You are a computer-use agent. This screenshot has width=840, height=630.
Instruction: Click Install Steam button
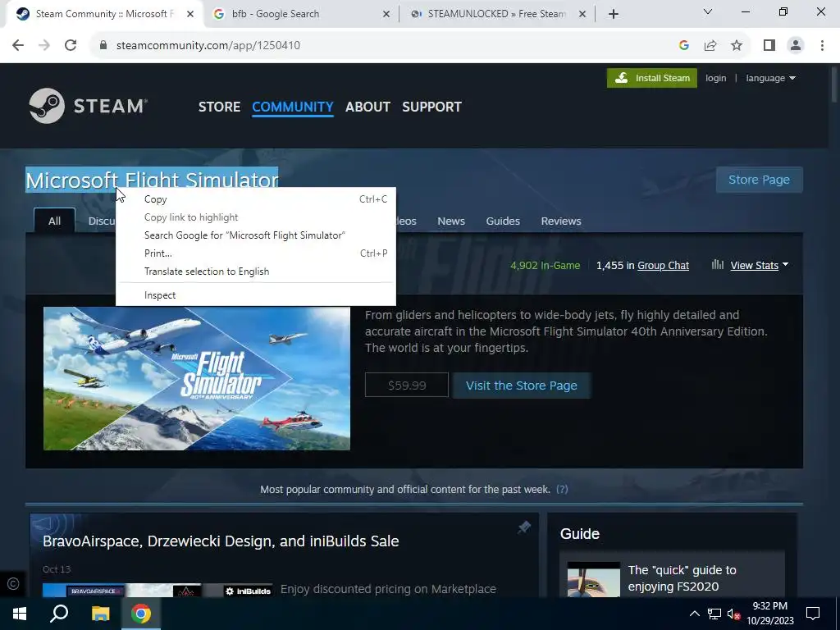[x=652, y=78]
